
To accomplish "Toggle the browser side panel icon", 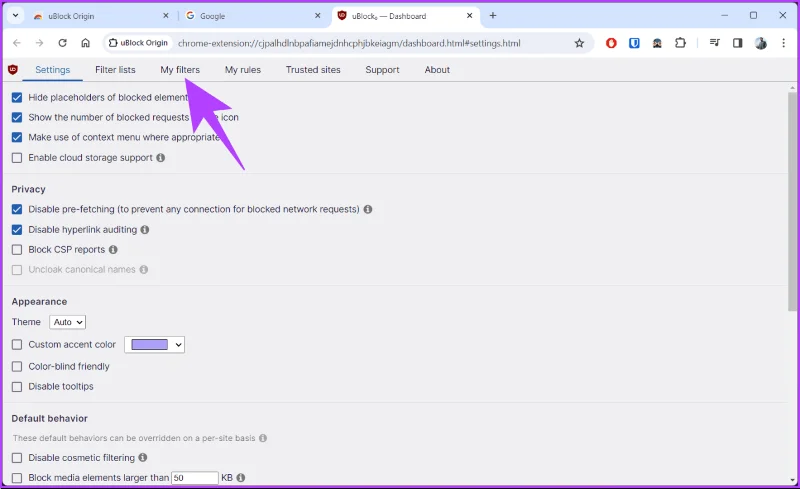I will [737, 43].
